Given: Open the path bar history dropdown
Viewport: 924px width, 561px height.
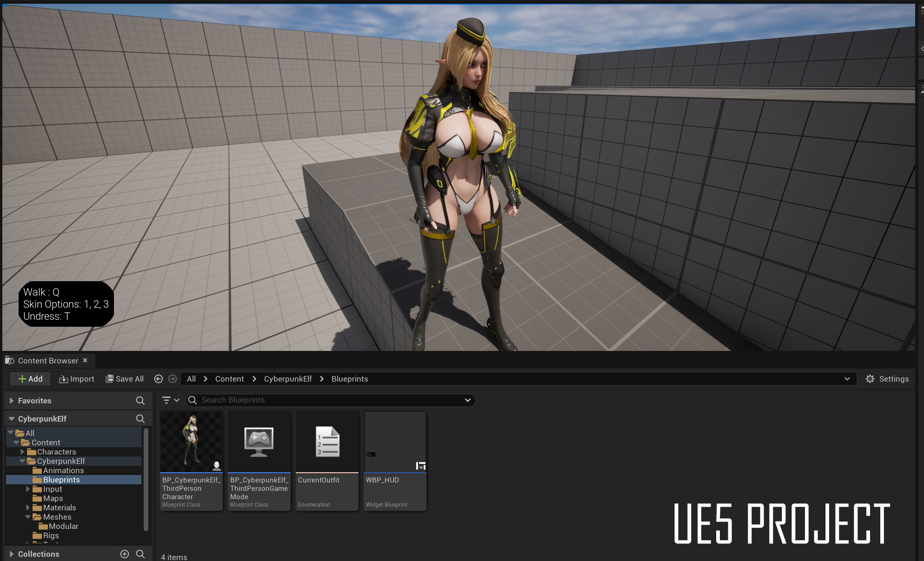Looking at the screenshot, I should click(847, 379).
